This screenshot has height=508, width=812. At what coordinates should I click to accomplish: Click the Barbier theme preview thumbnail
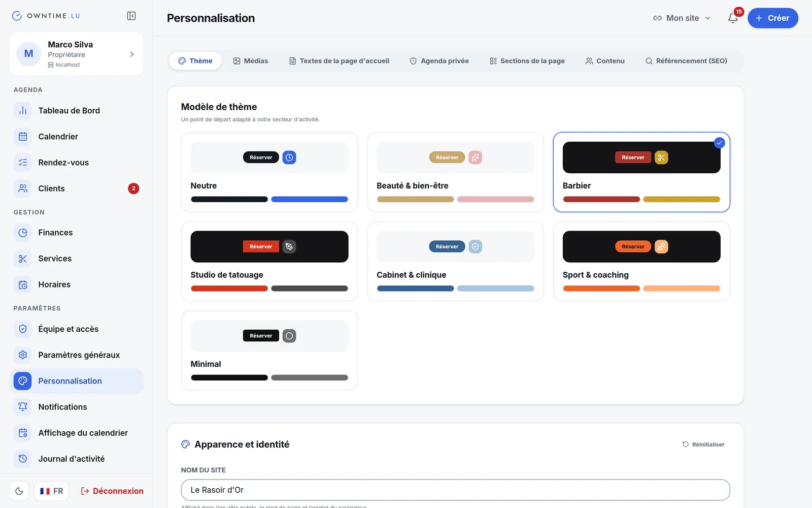(641, 157)
